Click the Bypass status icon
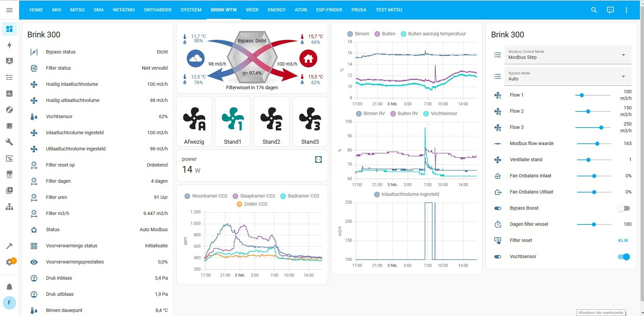This screenshot has height=316, width=644. pyautogui.click(x=34, y=52)
